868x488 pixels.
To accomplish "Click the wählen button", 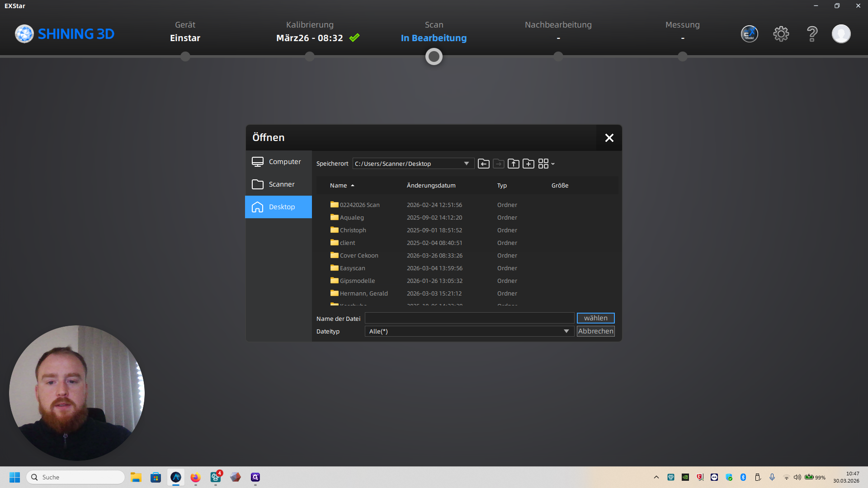I will tap(595, 318).
